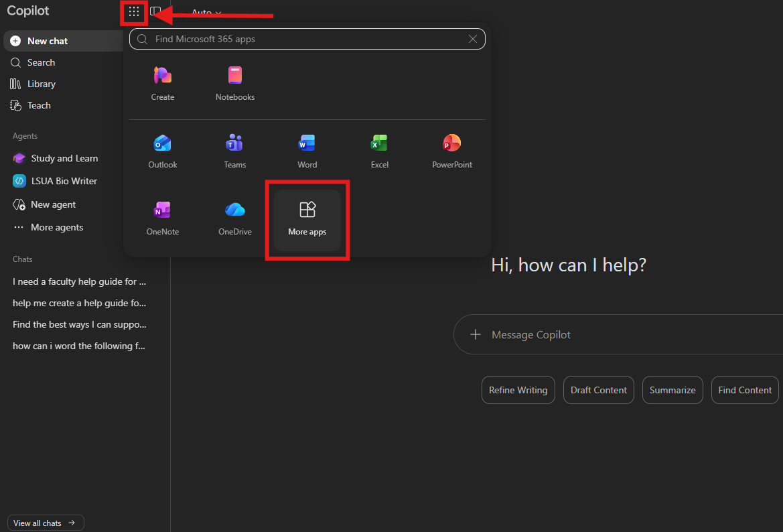Screen dimensions: 783x532
Task: Click the Study and Learn graduation cap icon
Action: point(19,158)
